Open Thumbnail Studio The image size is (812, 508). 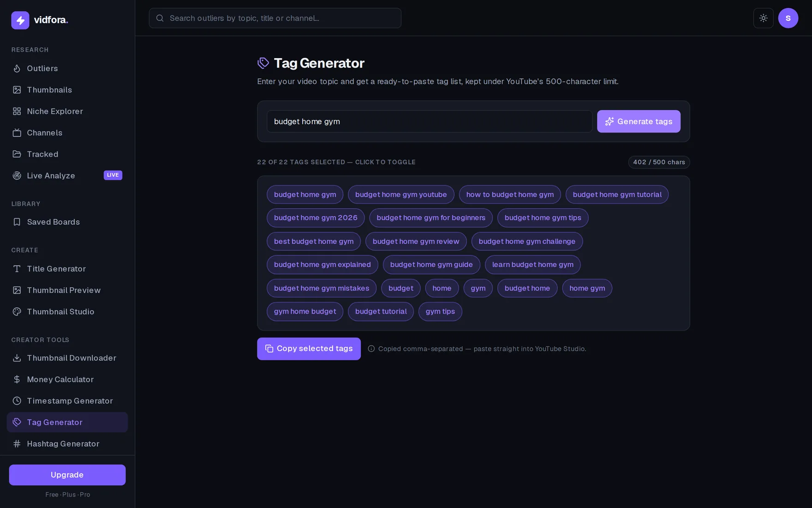pos(67,312)
